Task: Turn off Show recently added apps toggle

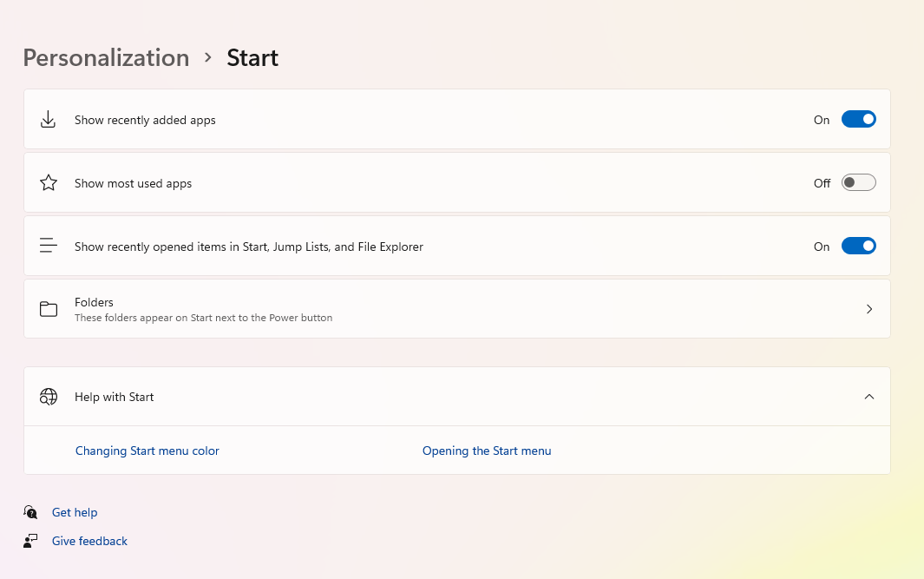Action: point(859,119)
